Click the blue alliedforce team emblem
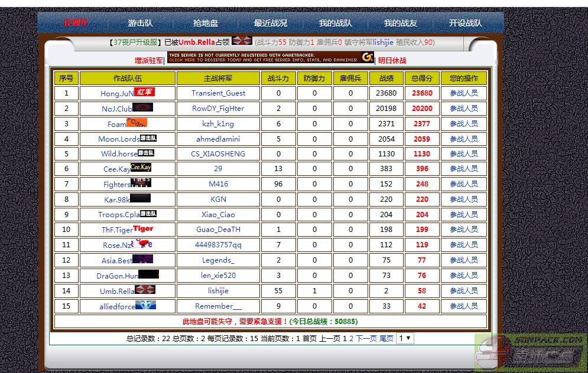The width and height of the screenshot is (588, 373). click(145, 305)
